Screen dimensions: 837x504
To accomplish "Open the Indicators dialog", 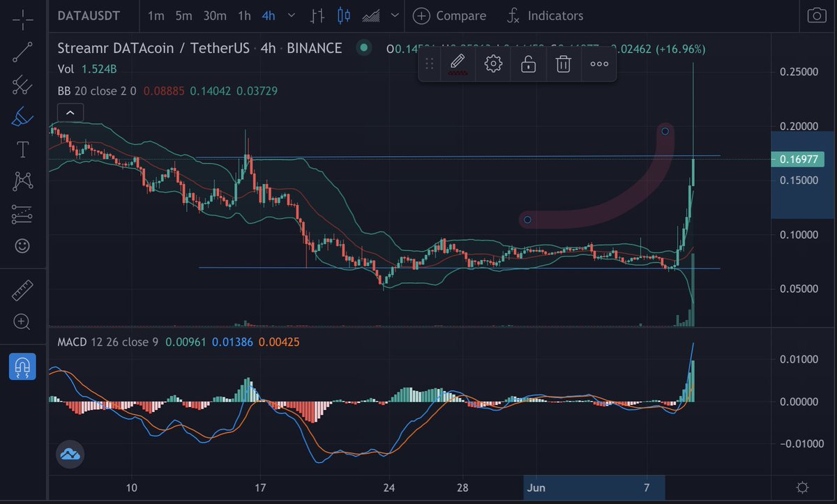I will [x=545, y=15].
